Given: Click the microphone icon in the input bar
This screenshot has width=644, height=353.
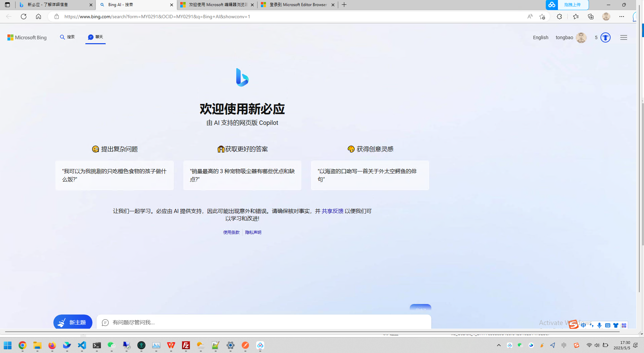Looking at the screenshot, I should (x=600, y=325).
